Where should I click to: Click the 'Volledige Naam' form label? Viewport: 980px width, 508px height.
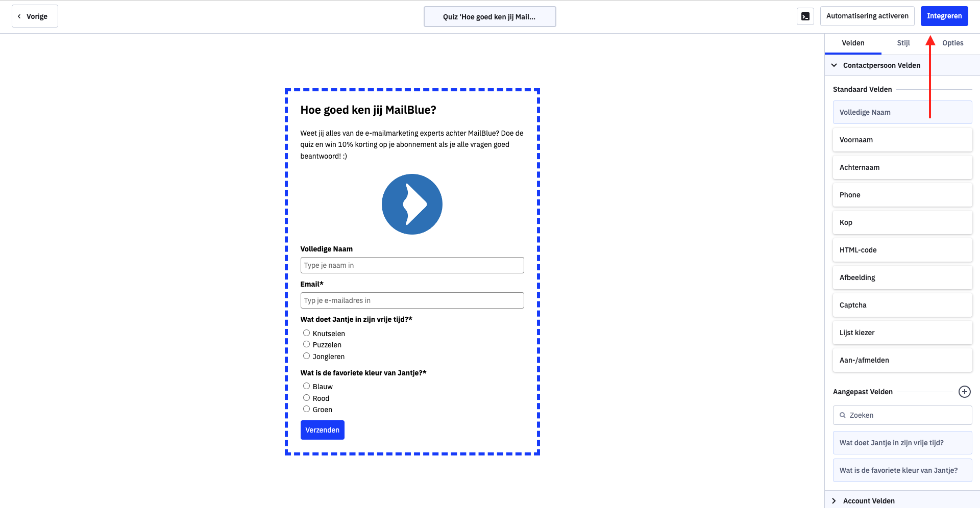(x=326, y=249)
